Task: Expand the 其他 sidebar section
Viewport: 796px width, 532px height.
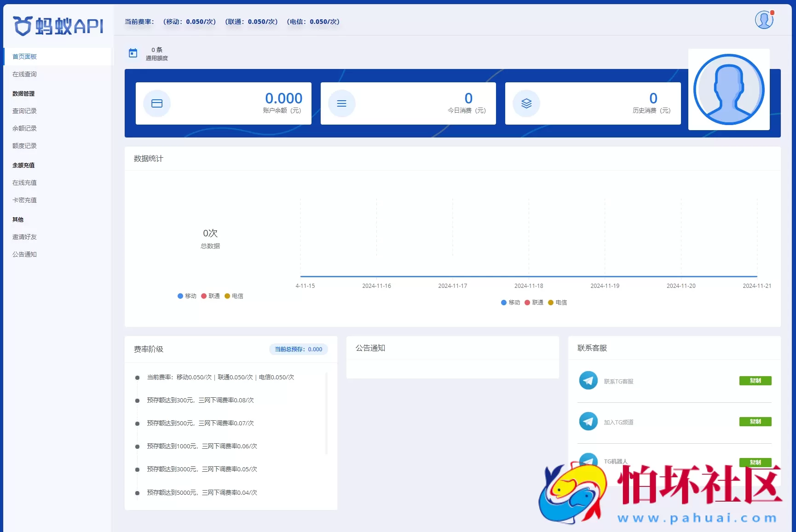Action: (18, 219)
